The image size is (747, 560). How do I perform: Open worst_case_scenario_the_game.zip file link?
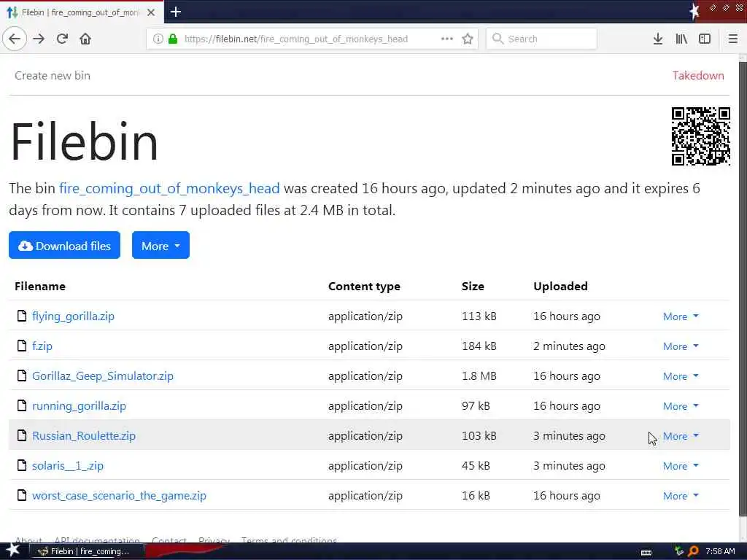(x=119, y=496)
